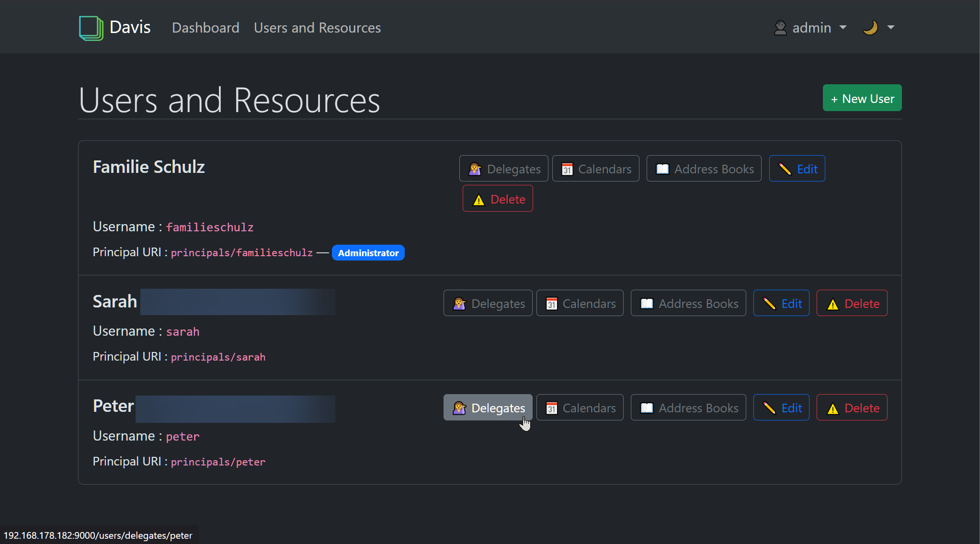Screen dimensions: 980x544
Task: Select the text principals/sarah
Action: (x=218, y=357)
